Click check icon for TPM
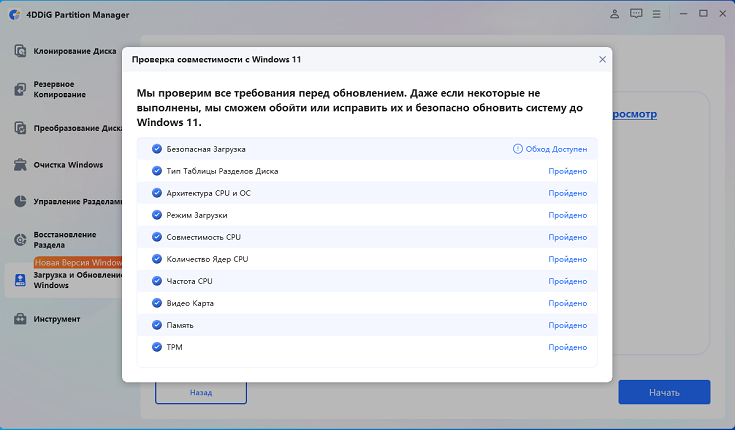 [157, 347]
